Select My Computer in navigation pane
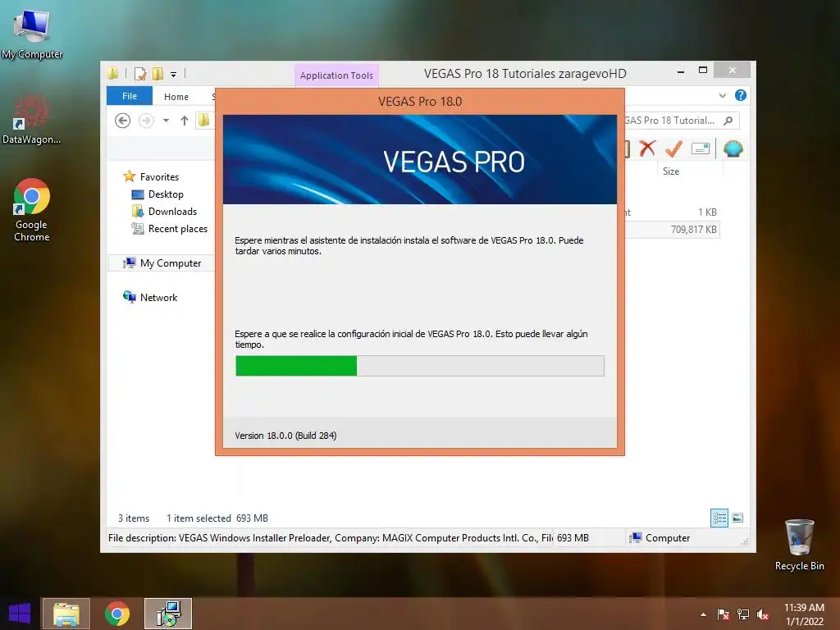840x630 pixels. coord(171,263)
